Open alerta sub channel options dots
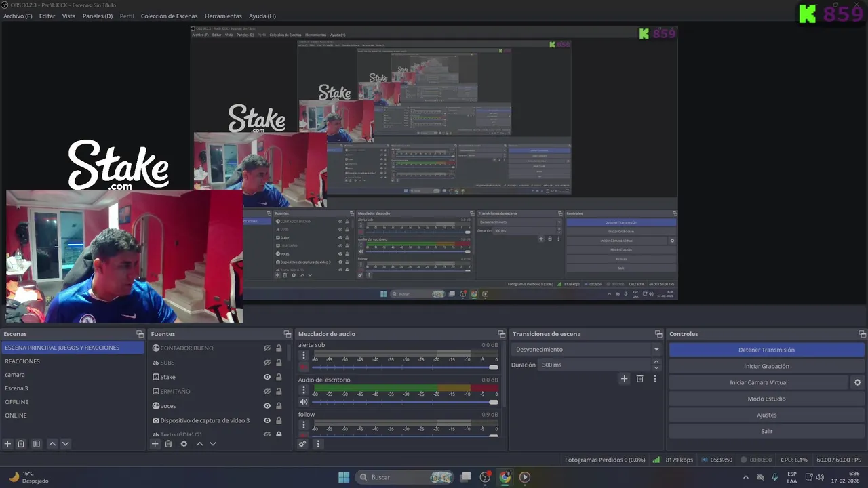This screenshot has height=488, width=868. [304, 355]
